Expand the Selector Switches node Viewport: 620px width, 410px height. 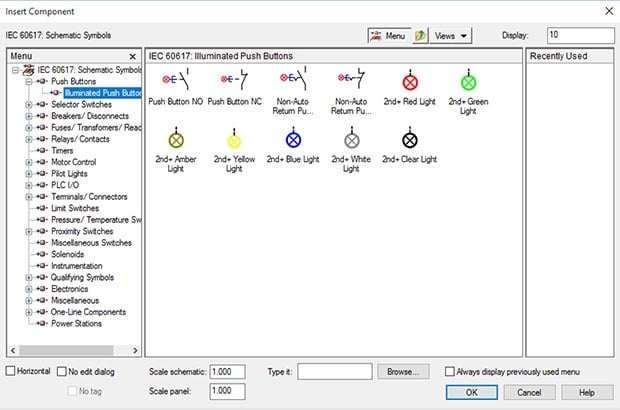point(29,105)
